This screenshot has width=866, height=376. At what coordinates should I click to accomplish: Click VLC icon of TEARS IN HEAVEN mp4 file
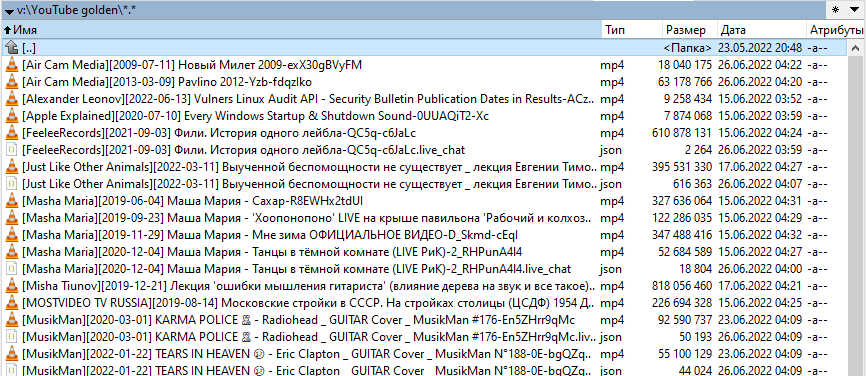11,353
